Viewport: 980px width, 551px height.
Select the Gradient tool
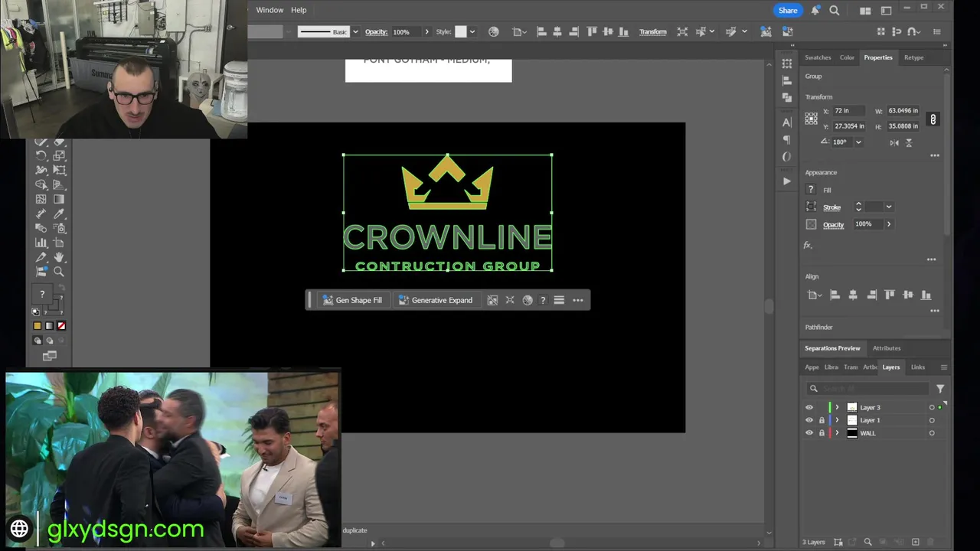pyautogui.click(x=59, y=199)
